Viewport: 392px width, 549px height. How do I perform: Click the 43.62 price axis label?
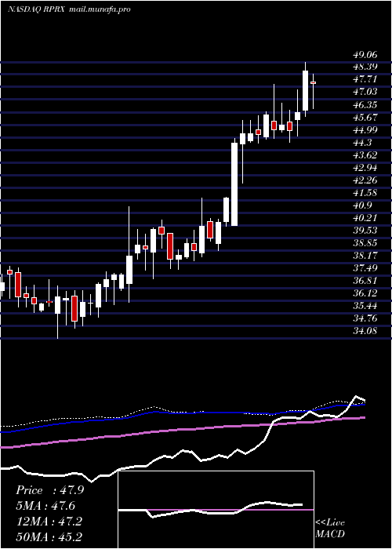click(365, 155)
